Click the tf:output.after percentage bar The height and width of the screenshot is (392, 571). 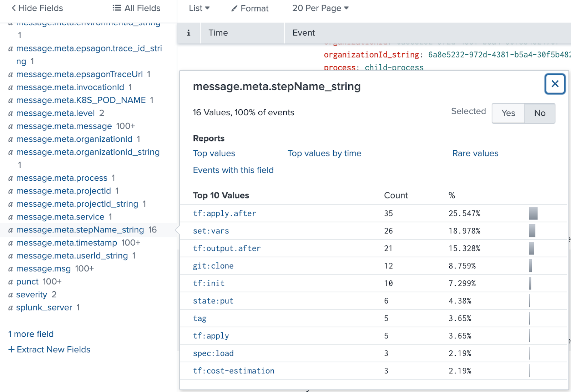click(531, 248)
